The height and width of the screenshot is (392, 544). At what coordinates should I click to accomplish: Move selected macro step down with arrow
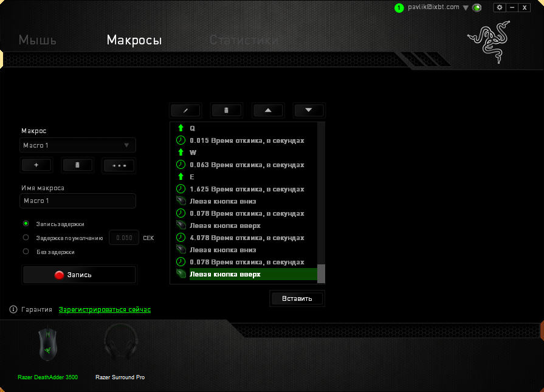pos(309,110)
